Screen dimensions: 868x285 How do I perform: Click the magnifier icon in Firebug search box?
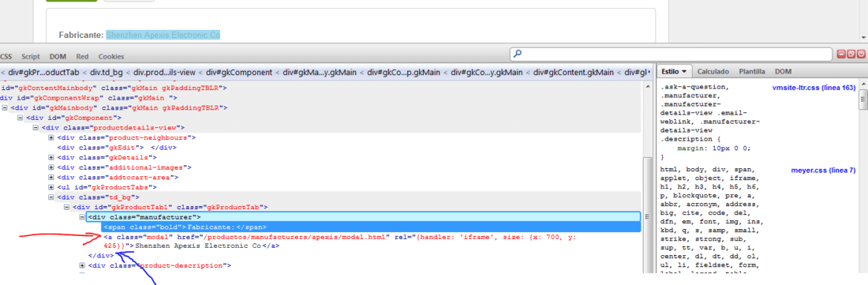(518, 54)
